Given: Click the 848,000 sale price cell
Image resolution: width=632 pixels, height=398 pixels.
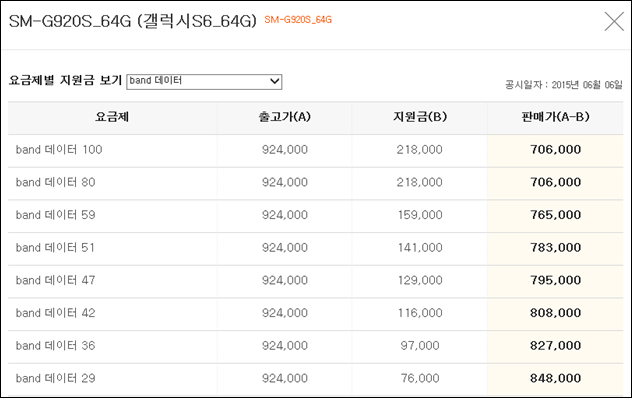Looking at the screenshot, I should point(555,378).
